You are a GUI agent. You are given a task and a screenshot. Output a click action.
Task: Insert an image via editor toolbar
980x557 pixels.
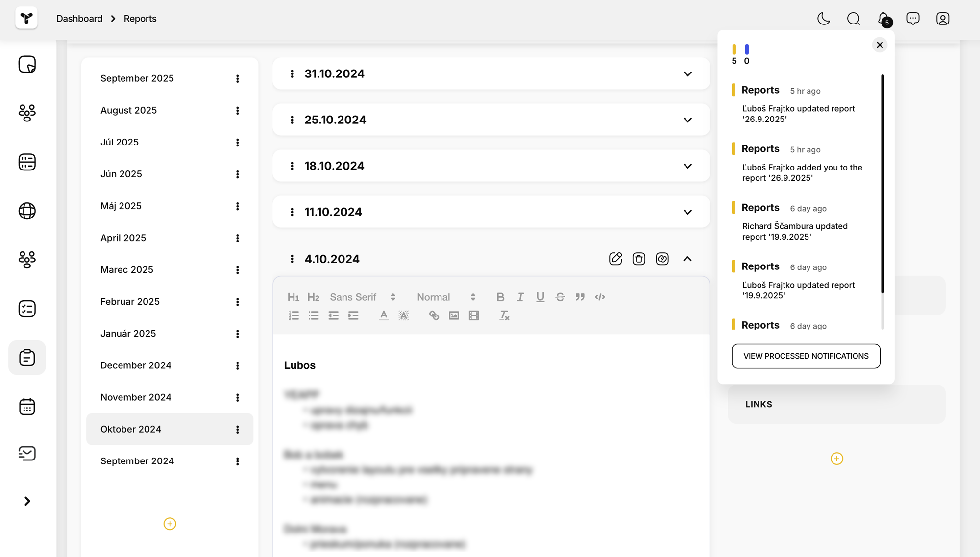tap(454, 315)
